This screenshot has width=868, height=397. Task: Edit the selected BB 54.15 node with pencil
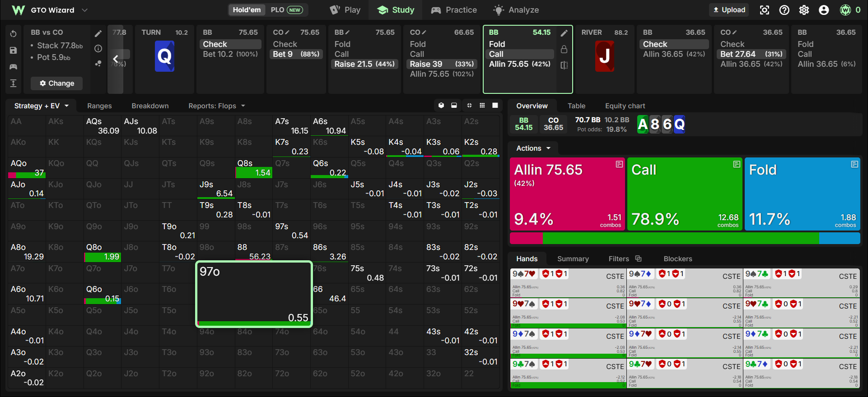point(564,33)
